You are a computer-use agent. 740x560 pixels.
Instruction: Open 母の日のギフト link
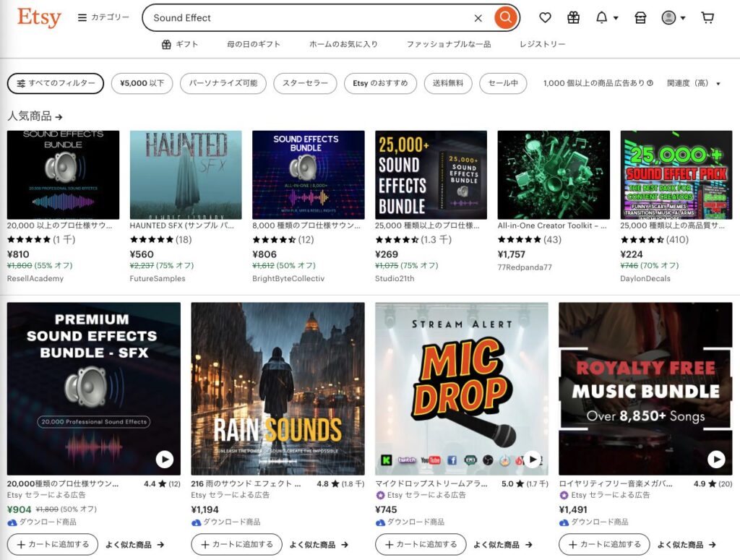tap(254, 44)
